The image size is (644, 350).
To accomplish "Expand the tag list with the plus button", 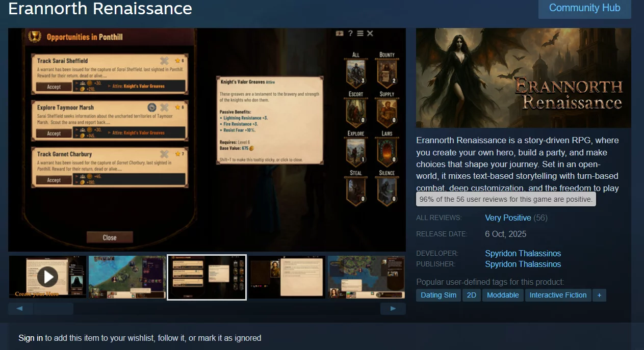I will [x=599, y=295].
